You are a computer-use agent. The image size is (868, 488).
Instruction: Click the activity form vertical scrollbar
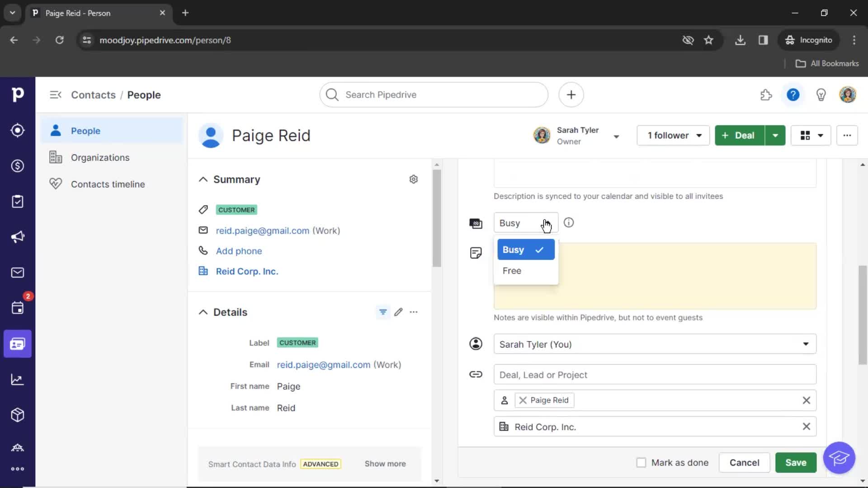click(863, 315)
